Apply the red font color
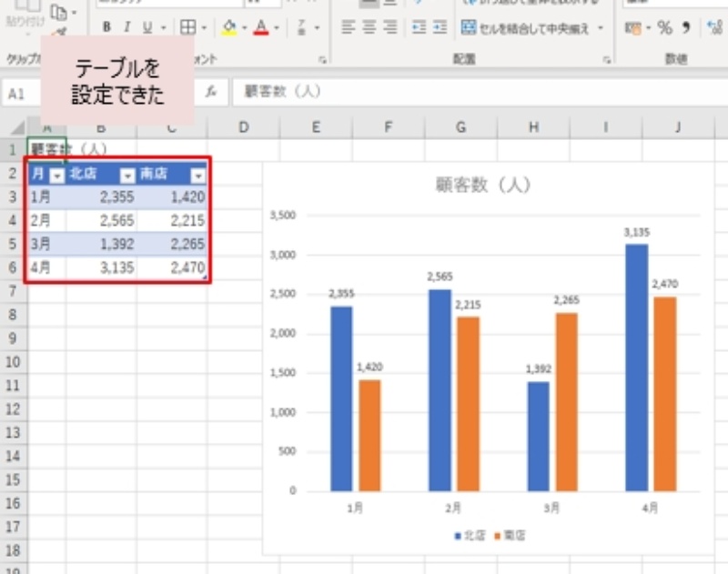 [262, 27]
